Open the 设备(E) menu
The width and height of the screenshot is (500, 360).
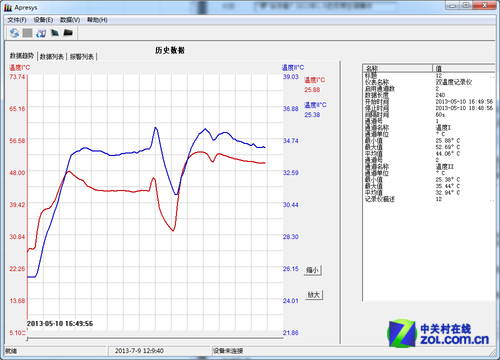coord(43,20)
